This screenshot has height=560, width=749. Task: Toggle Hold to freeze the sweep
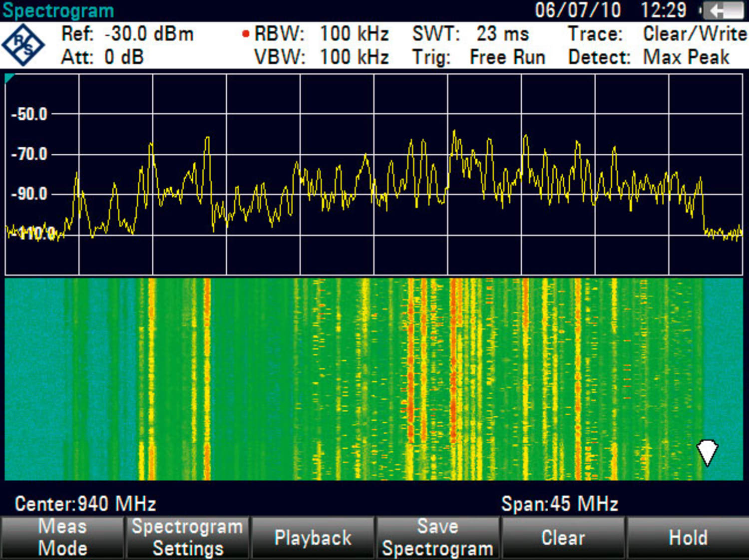coord(688,538)
